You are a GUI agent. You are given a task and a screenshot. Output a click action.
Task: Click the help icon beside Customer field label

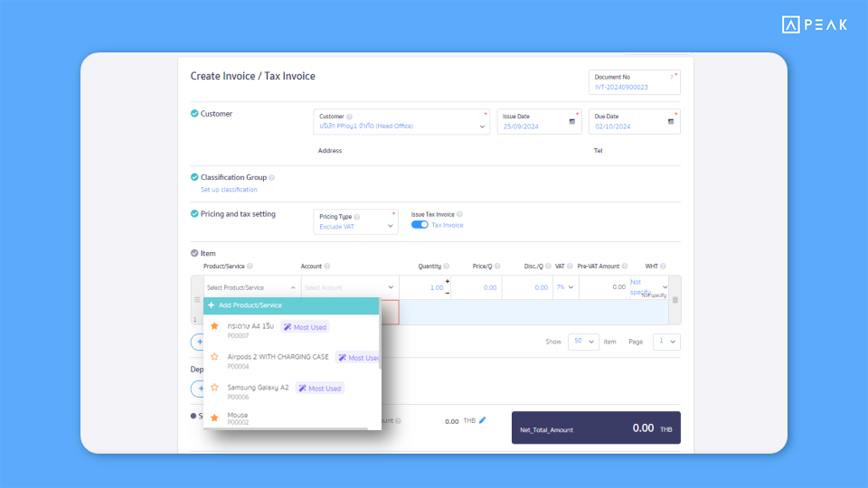pos(349,117)
